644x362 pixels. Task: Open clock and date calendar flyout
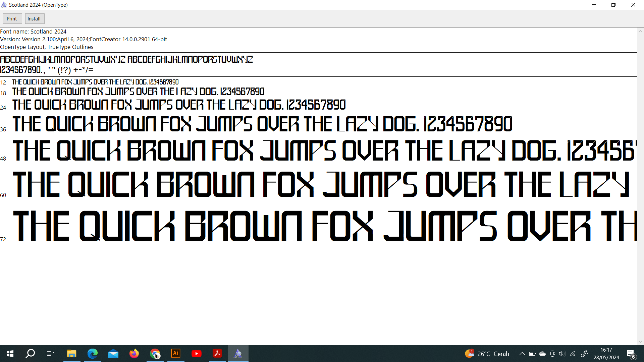[606, 354]
